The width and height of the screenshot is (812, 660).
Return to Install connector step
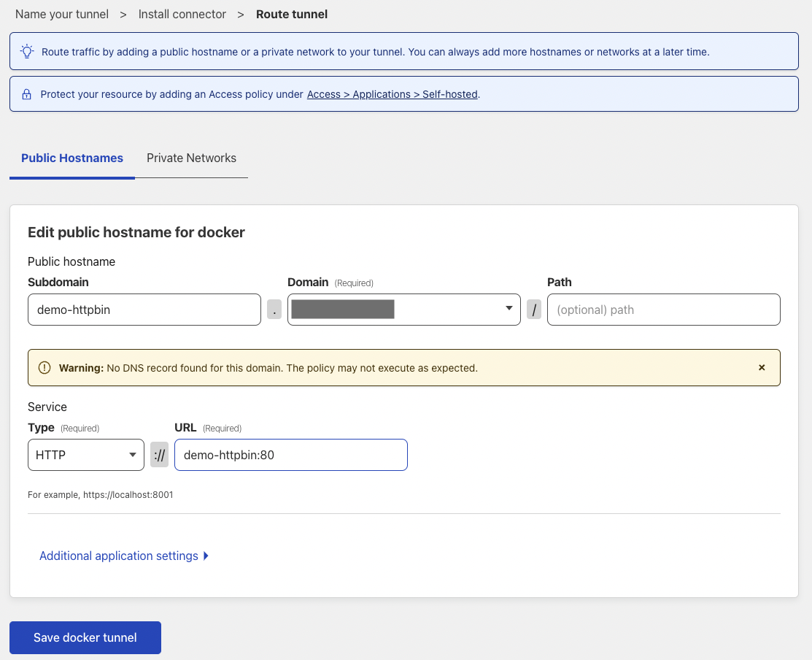pos(182,15)
